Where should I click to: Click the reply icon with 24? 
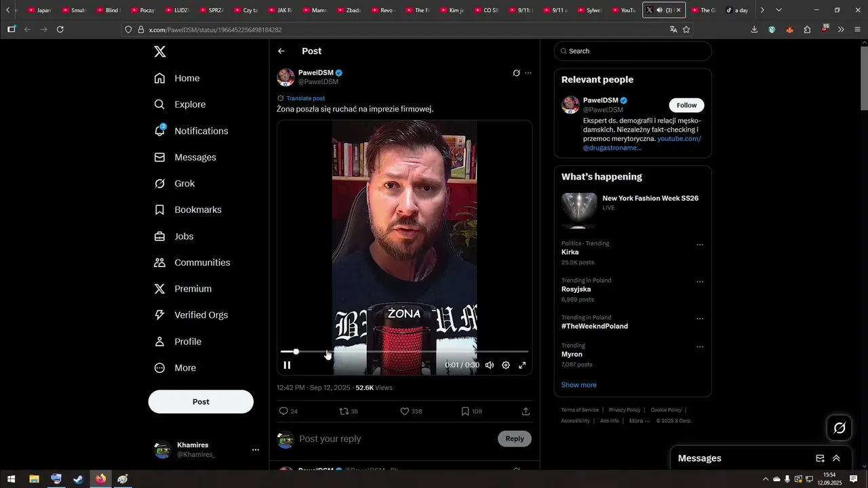(x=288, y=411)
